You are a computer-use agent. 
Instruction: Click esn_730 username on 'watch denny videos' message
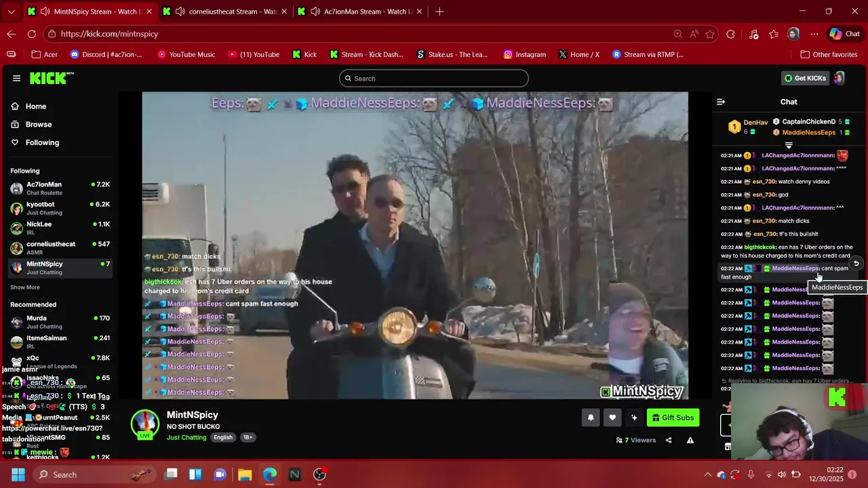click(764, 182)
